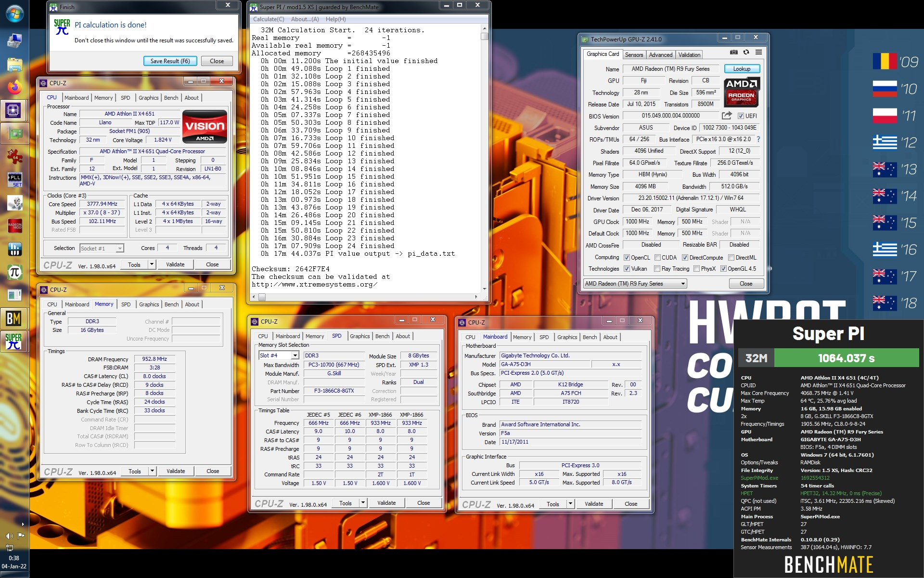
Task: Switch to the Advanced tab in GPU-Z
Action: click(x=661, y=55)
